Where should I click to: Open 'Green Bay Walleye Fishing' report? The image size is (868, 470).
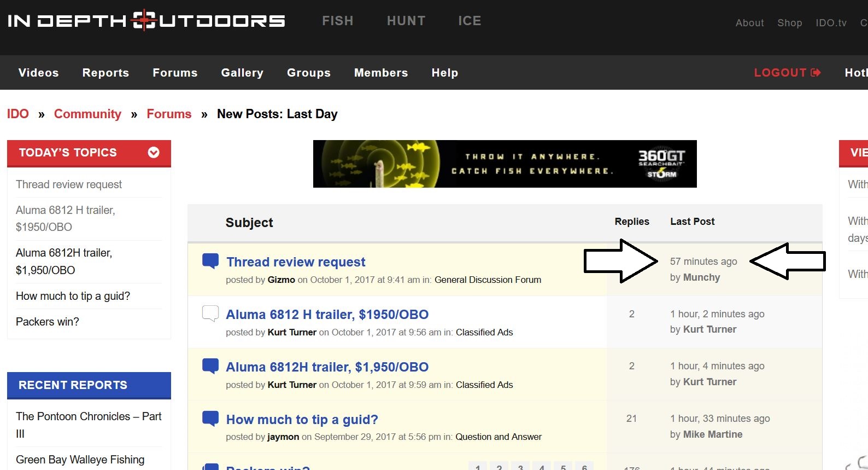[80, 460]
